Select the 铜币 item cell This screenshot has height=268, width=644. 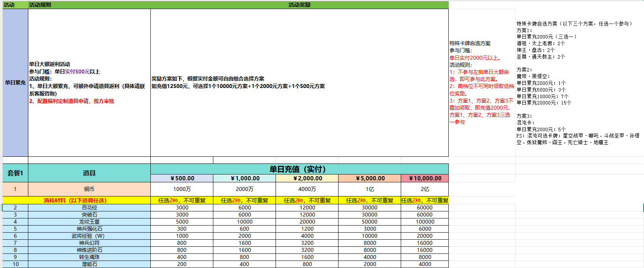(x=89, y=189)
